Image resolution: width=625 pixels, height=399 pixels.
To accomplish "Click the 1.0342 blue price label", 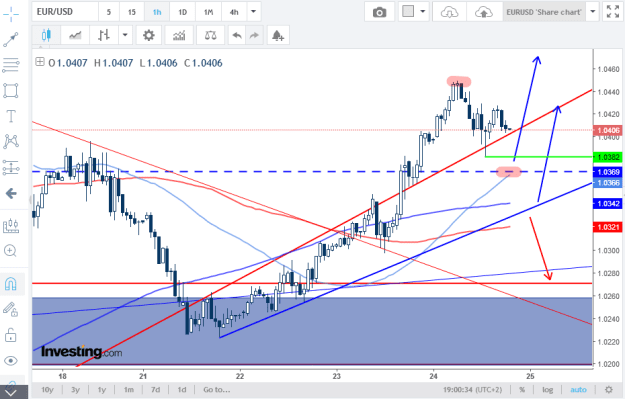I will point(608,204).
